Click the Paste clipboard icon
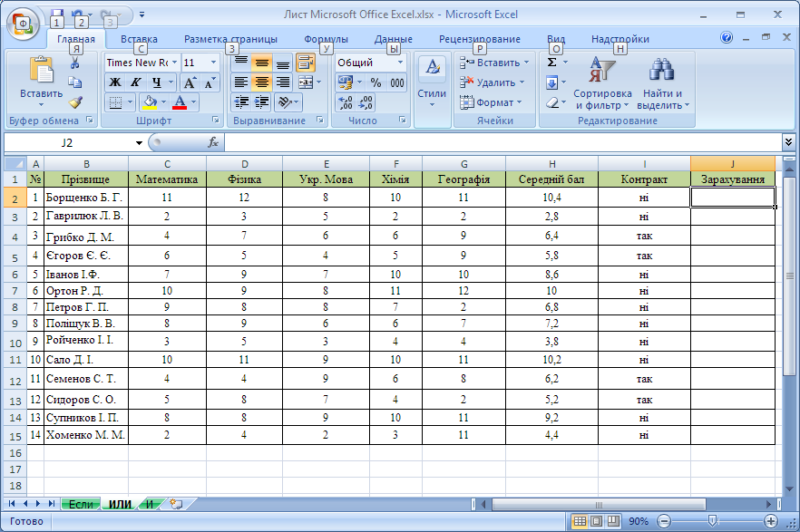This screenshot has width=800, height=532. (42, 71)
